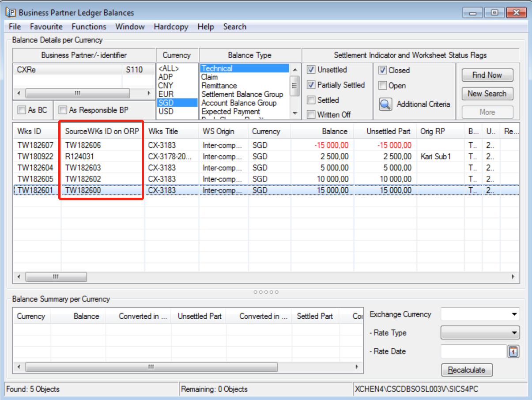
Task: Open the Rate Type dropdown
Action: [x=514, y=333]
